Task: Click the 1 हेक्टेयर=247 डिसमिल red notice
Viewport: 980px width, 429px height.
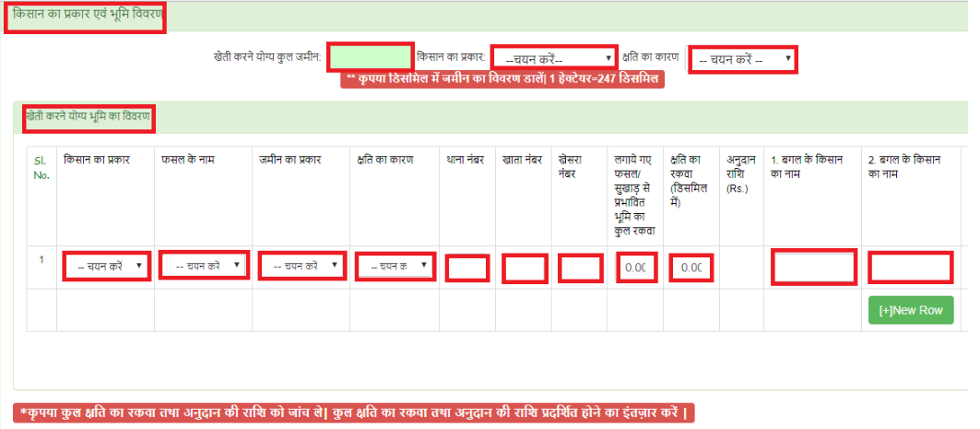Action: tap(502, 79)
